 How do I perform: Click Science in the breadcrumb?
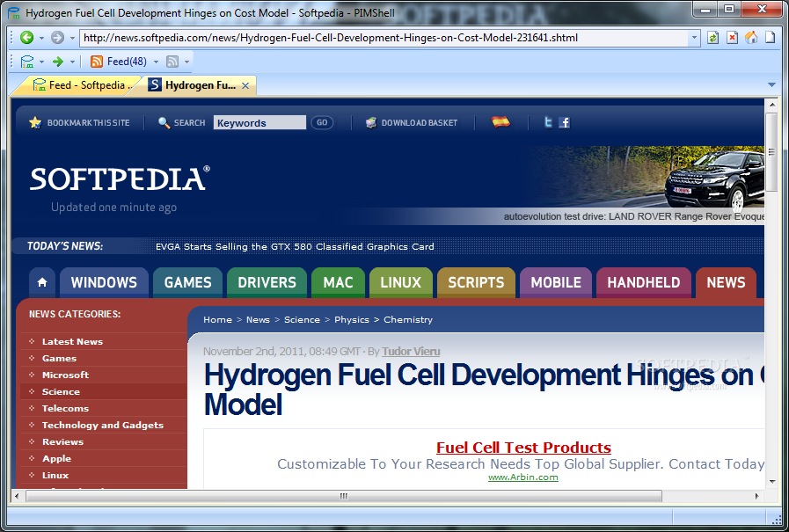[302, 320]
